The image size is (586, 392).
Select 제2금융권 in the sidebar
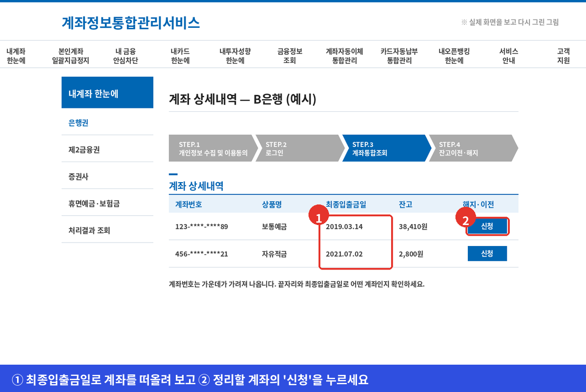(x=107, y=150)
